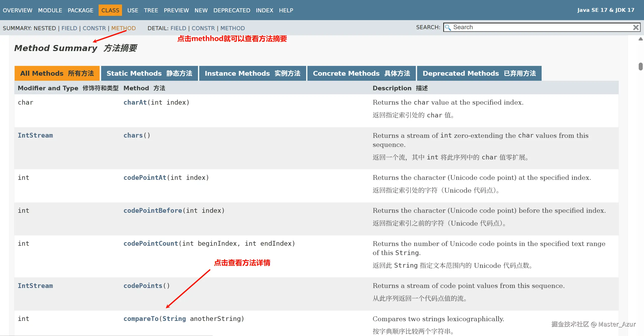
Task: Open the compareTo method details
Action: [141, 319]
